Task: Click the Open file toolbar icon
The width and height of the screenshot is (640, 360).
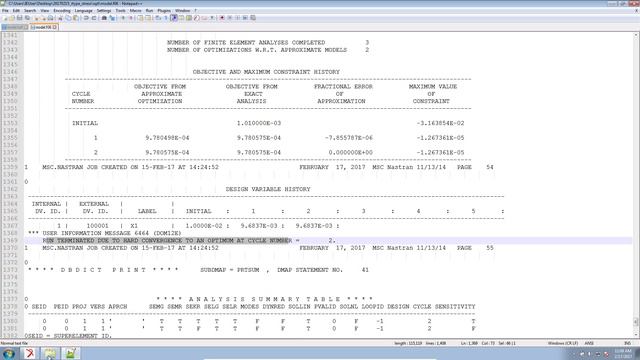Action: 12,18
